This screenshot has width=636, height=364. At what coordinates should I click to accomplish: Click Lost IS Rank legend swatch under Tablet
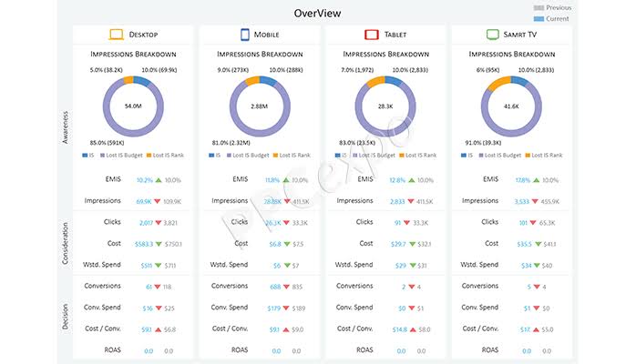tap(402, 155)
